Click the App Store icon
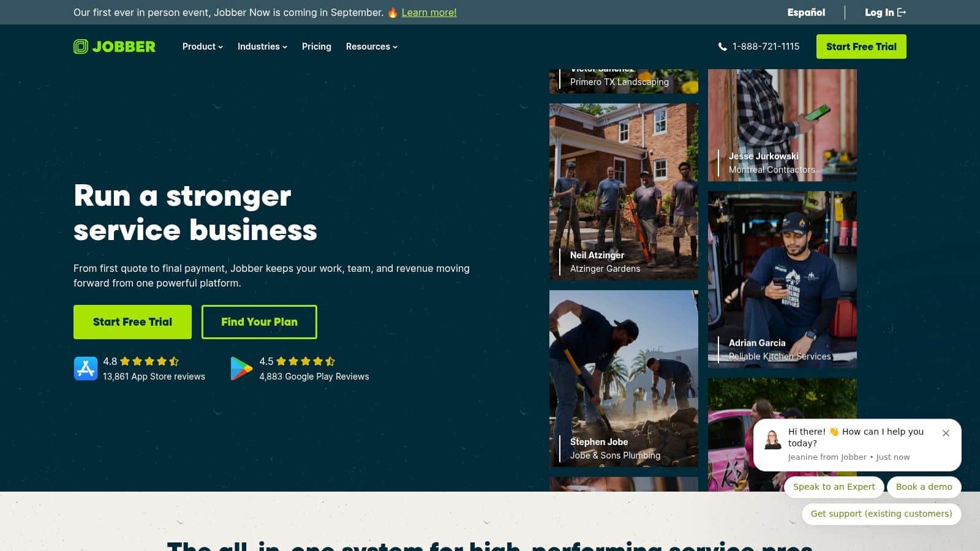Screen dimensions: 980x551 86,369
